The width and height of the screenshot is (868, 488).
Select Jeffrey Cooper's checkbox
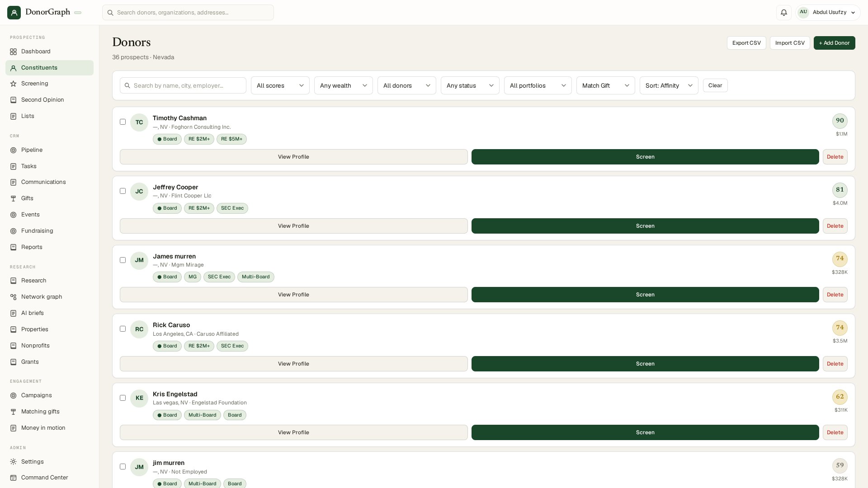[123, 191]
